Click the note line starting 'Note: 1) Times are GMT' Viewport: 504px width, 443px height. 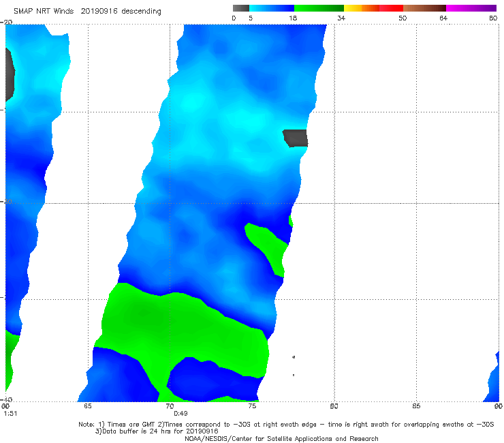pyautogui.click(x=286, y=425)
